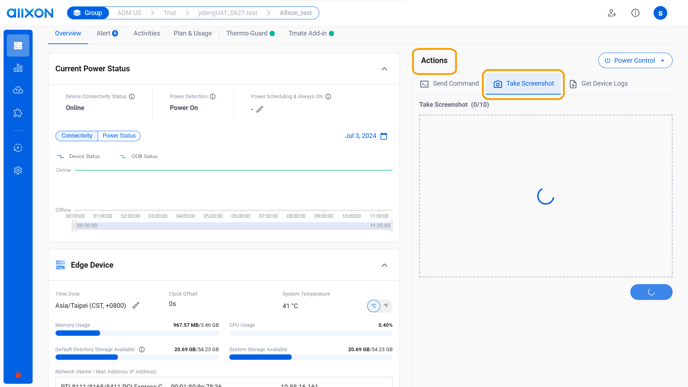Open the Group breadcrumb selector
Viewport: 688px width, 387px height.
click(x=88, y=13)
